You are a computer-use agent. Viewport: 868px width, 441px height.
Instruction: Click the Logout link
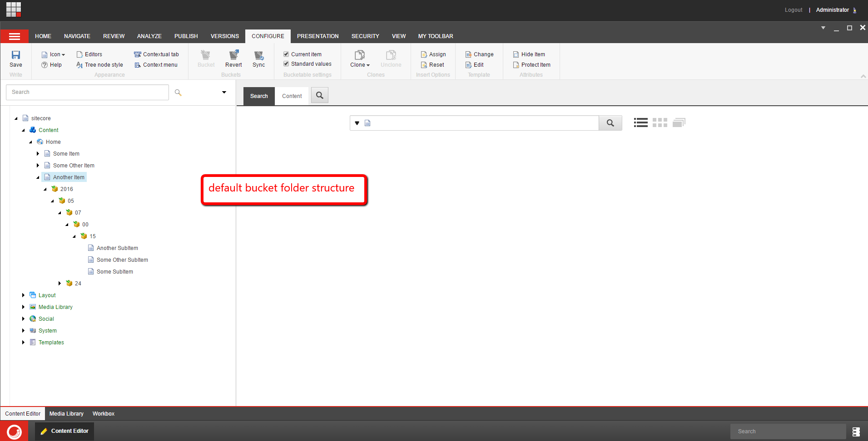793,10
